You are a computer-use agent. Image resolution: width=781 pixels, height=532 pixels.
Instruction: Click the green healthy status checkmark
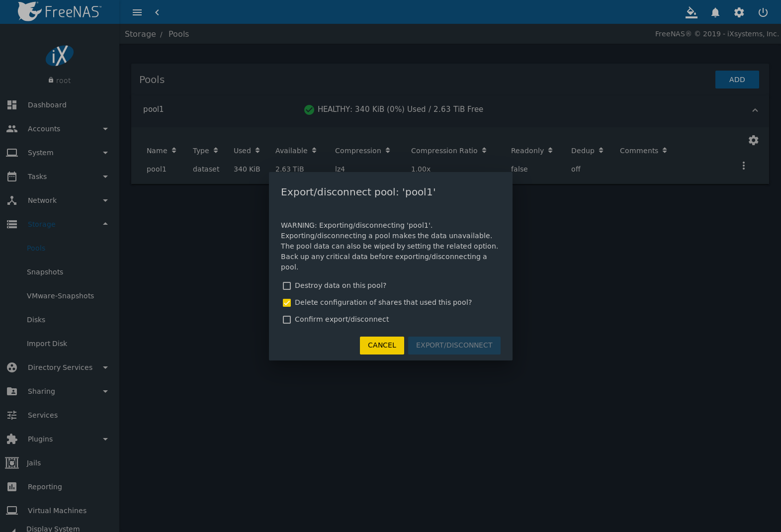pyautogui.click(x=309, y=109)
